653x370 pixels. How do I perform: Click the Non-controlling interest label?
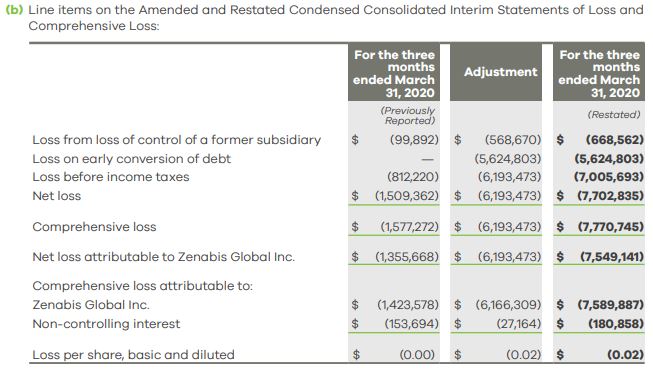[106, 324]
